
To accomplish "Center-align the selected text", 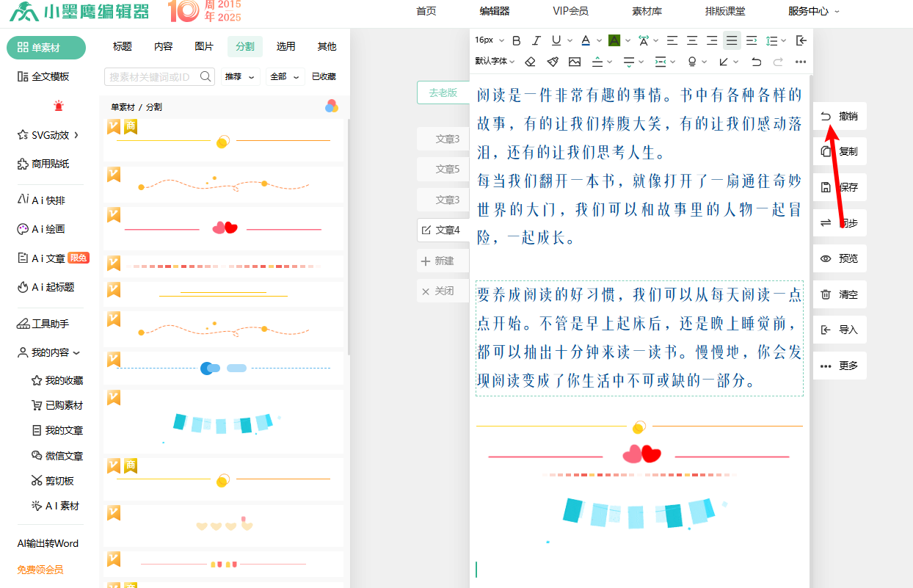I will click(692, 40).
